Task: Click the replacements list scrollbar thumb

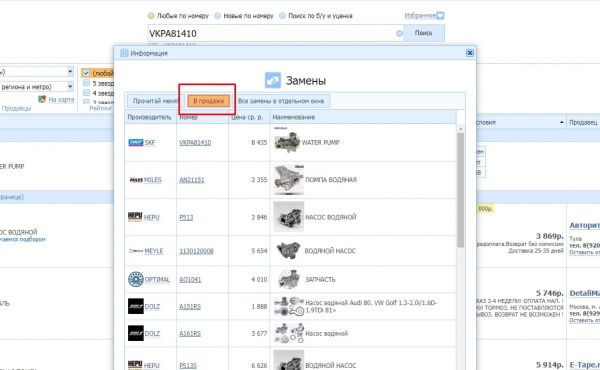Action: [x=460, y=190]
